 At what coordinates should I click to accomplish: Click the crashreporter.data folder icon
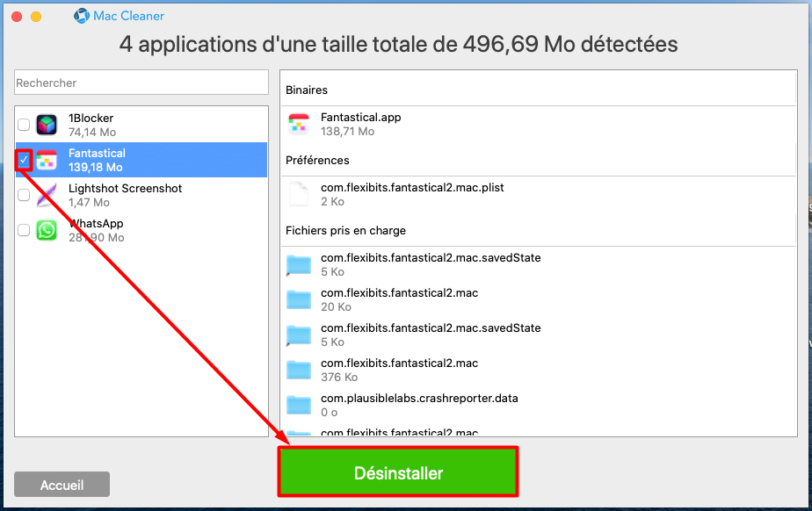tap(299, 405)
